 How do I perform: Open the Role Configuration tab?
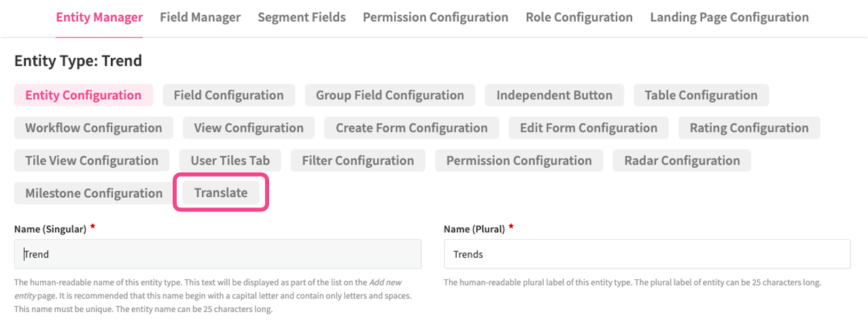pyautogui.click(x=579, y=17)
